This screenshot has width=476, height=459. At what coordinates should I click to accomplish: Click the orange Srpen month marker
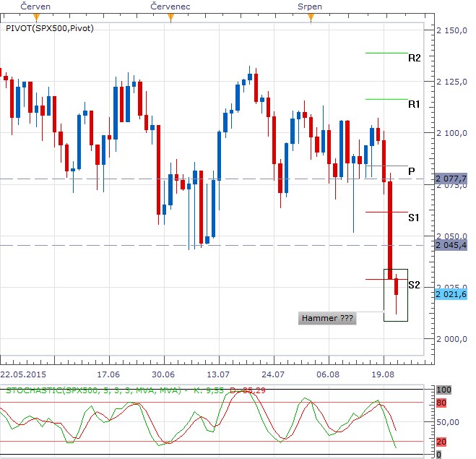coord(311,17)
